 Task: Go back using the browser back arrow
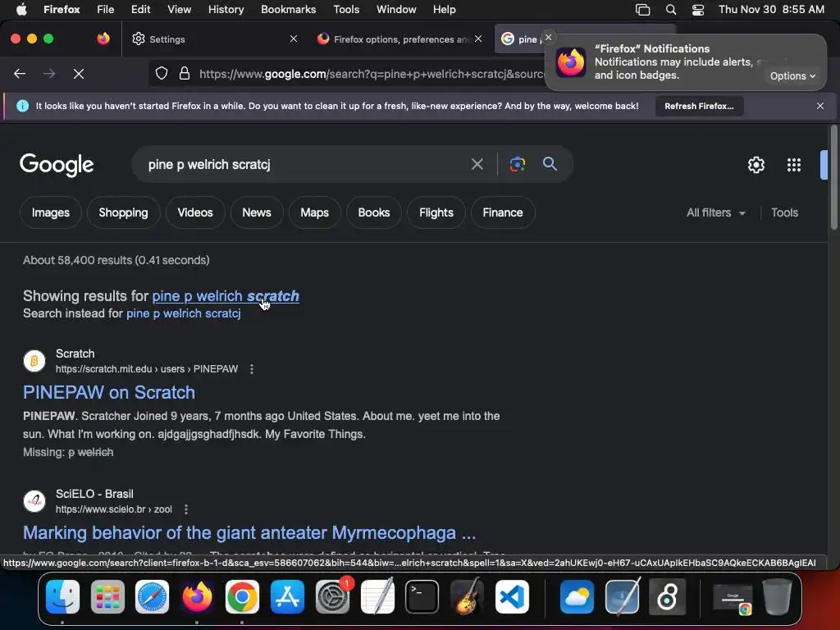tap(20, 74)
